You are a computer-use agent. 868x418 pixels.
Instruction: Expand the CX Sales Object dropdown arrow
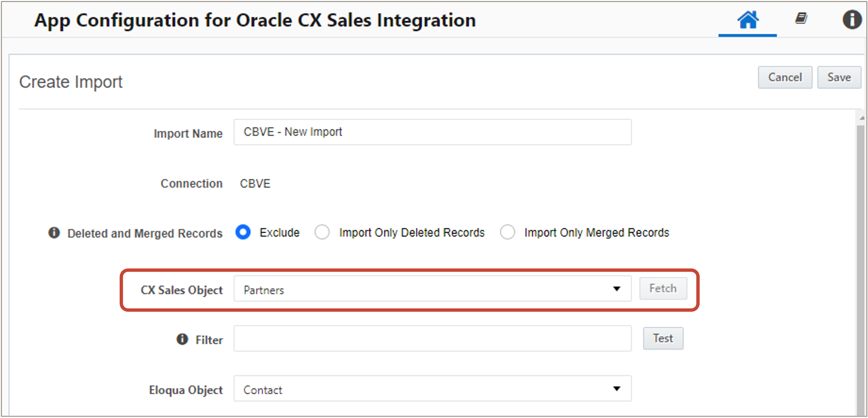[x=617, y=289]
